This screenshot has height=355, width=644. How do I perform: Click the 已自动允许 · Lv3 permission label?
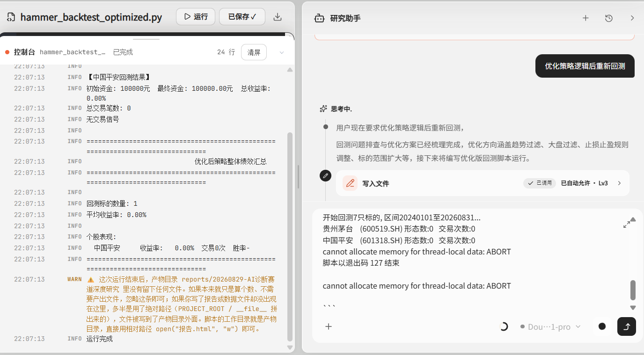585,183
